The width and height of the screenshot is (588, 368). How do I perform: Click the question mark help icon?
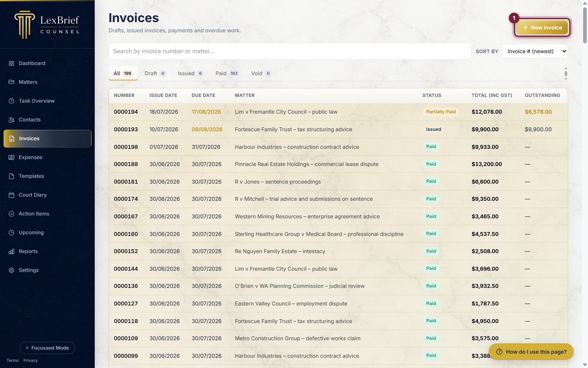[x=499, y=352]
